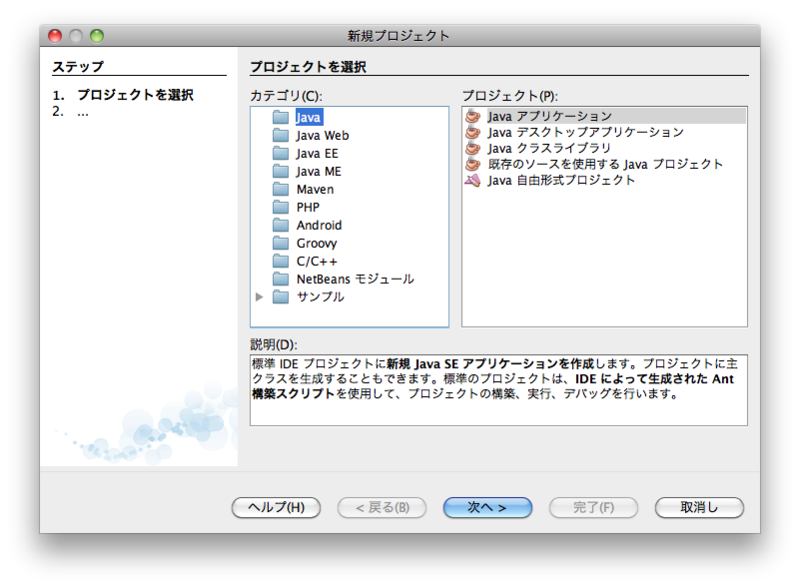
Task: Click the green zoom window button
Action: pos(97,36)
